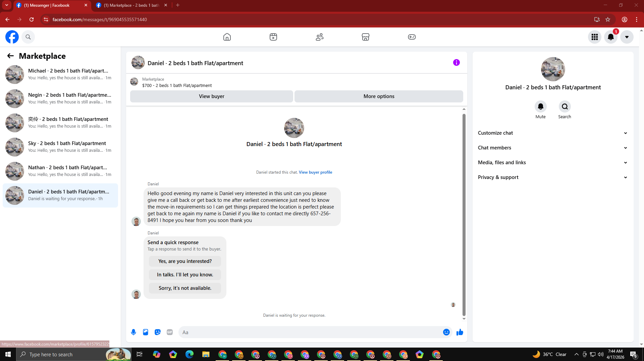The width and height of the screenshot is (644, 361).
Task: Expand Privacy & support section
Action: point(553,177)
